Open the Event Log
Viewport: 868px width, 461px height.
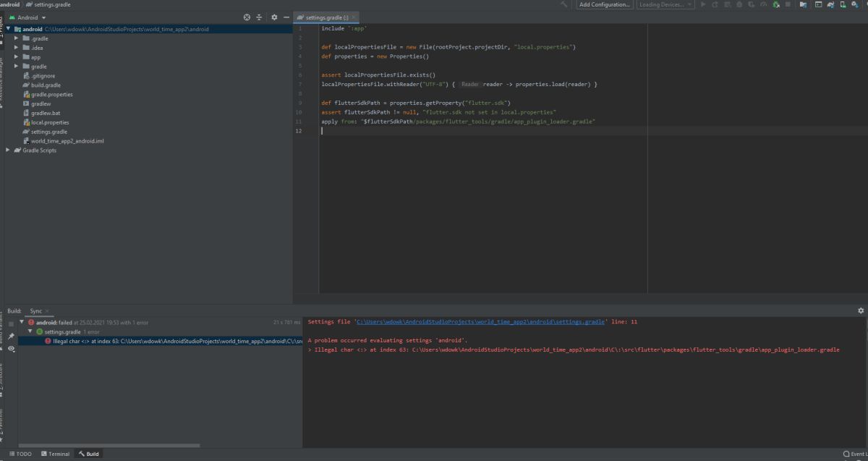[x=856, y=454]
